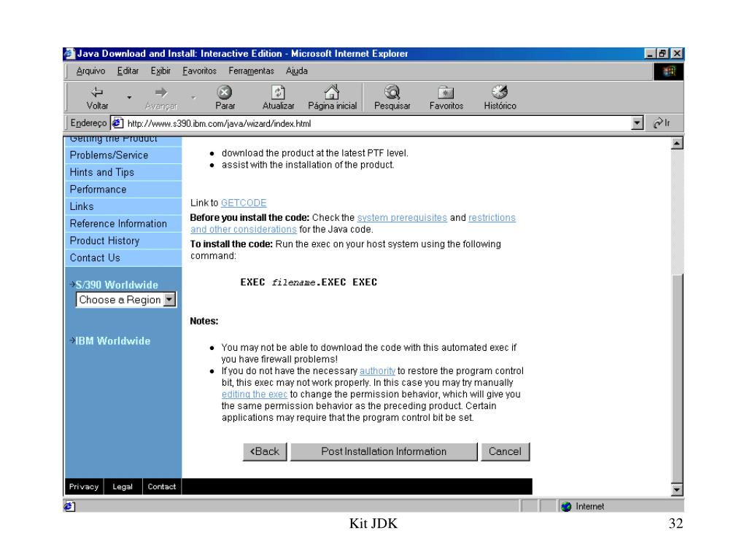Open the system prerequisites link
Image resolution: width=747 pixels, height=560 pixels.
[402, 217]
